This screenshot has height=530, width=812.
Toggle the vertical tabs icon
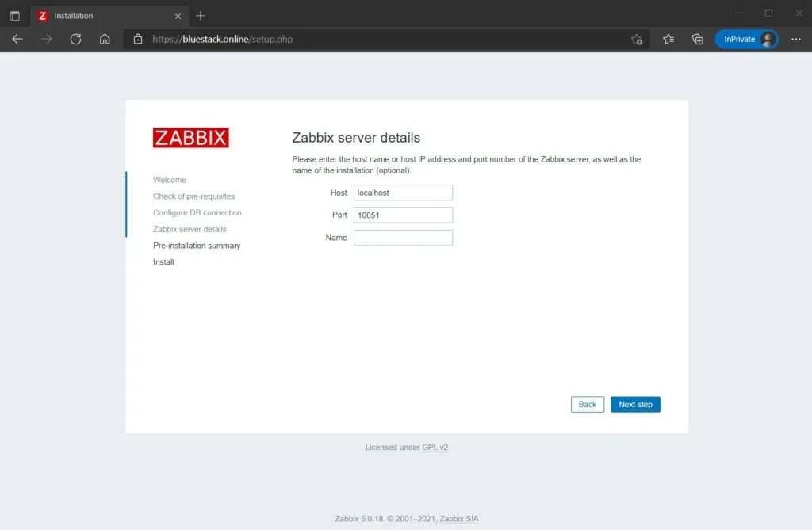point(15,16)
